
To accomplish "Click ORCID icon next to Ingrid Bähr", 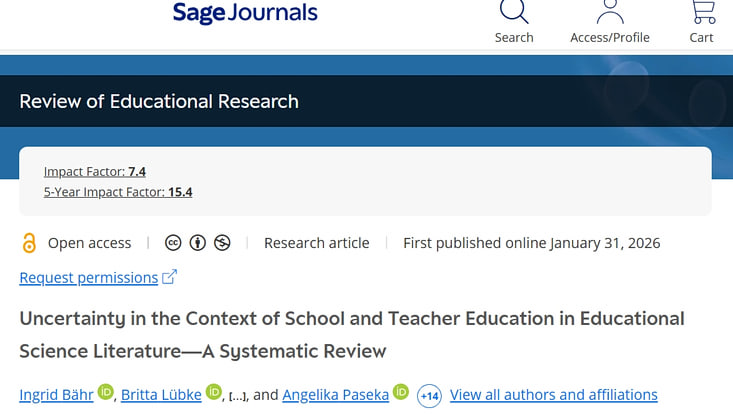I will [x=106, y=392].
